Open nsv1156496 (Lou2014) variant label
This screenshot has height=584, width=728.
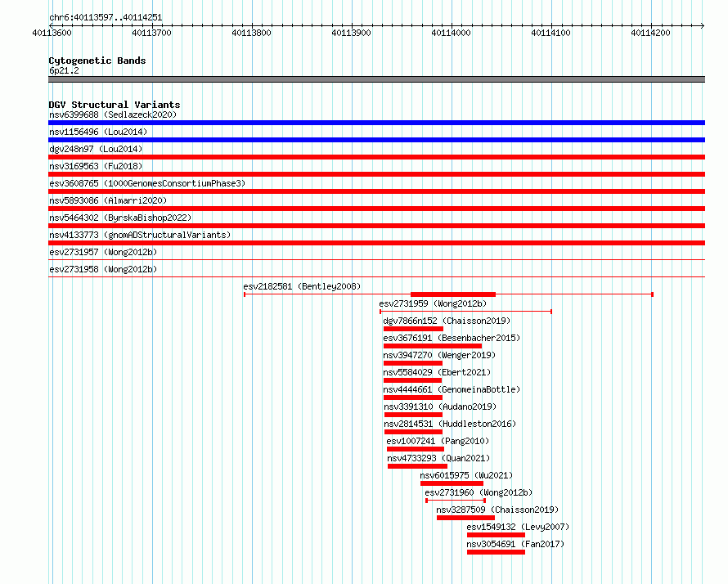click(98, 132)
